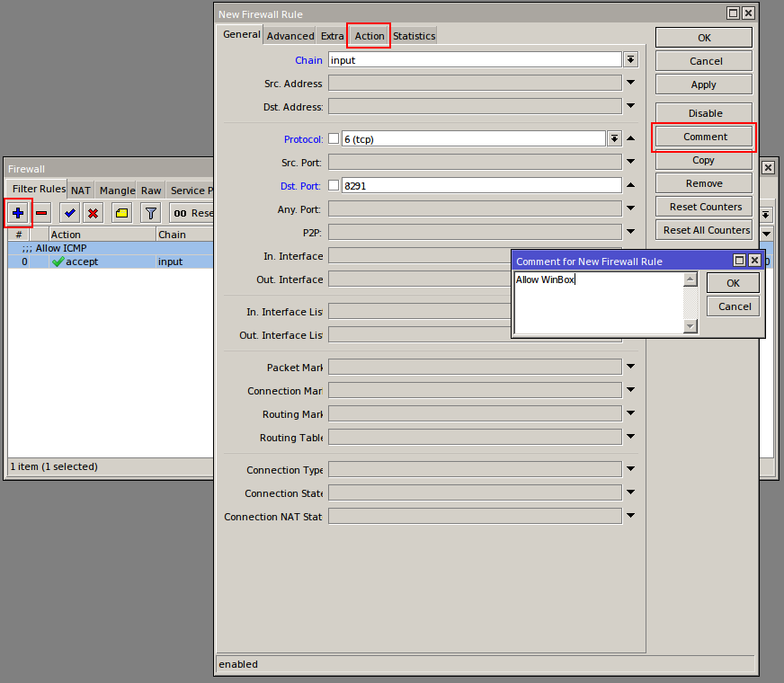Click the red minus remove rule icon
This screenshot has width=784, height=683.
[41, 213]
